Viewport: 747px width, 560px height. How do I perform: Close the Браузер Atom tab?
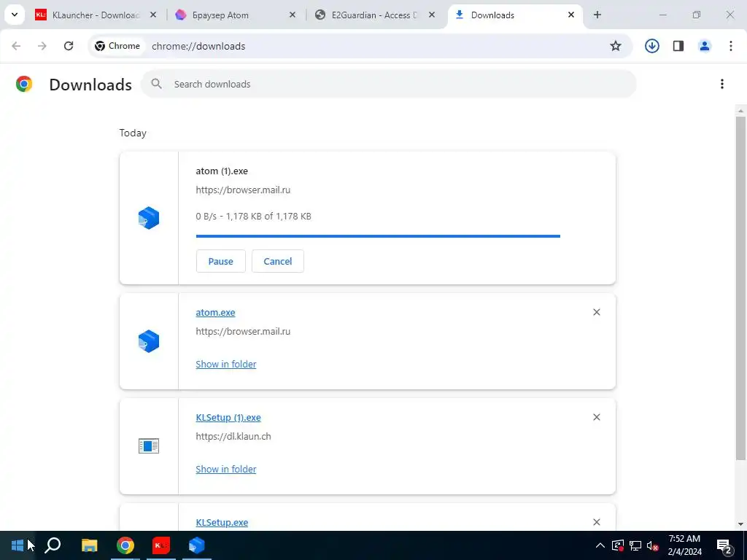(293, 15)
